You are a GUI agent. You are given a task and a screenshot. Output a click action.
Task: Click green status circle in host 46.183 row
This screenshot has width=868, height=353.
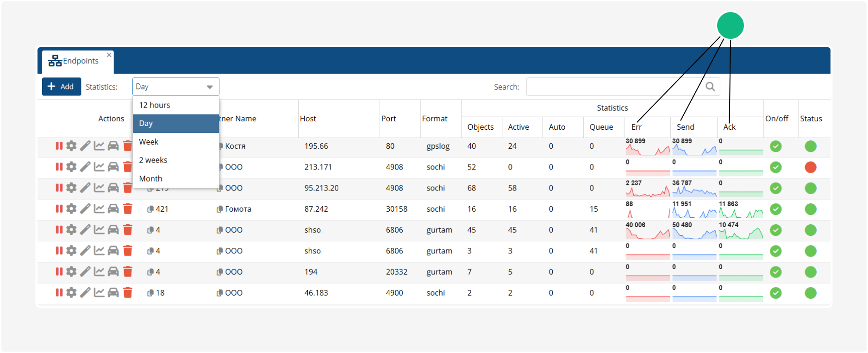[811, 293]
